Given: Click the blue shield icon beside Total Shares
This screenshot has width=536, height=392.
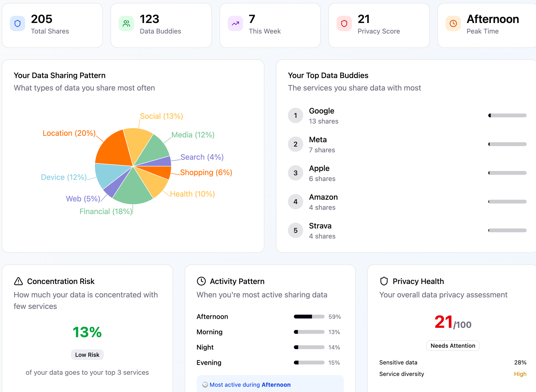Looking at the screenshot, I should point(17,23).
